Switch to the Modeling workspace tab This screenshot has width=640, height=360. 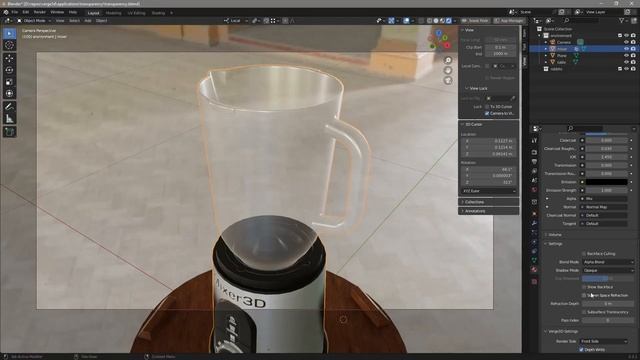click(113, 13)
